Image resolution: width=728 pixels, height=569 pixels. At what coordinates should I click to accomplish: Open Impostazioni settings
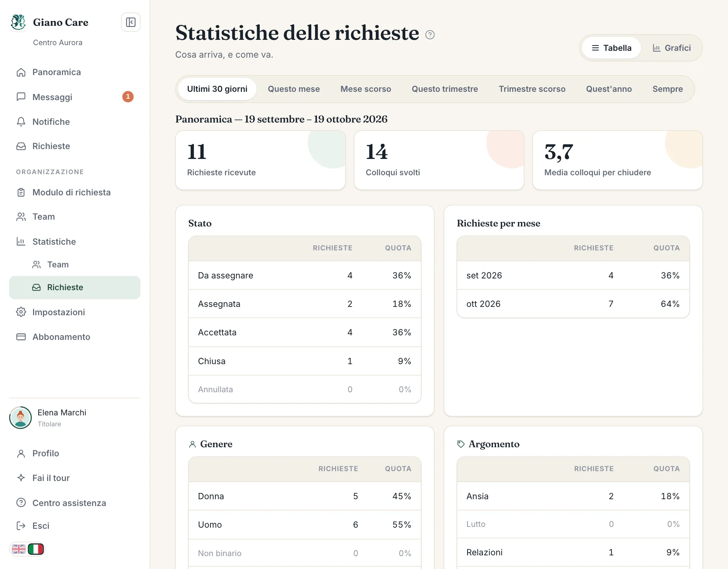tap(75, 312)
